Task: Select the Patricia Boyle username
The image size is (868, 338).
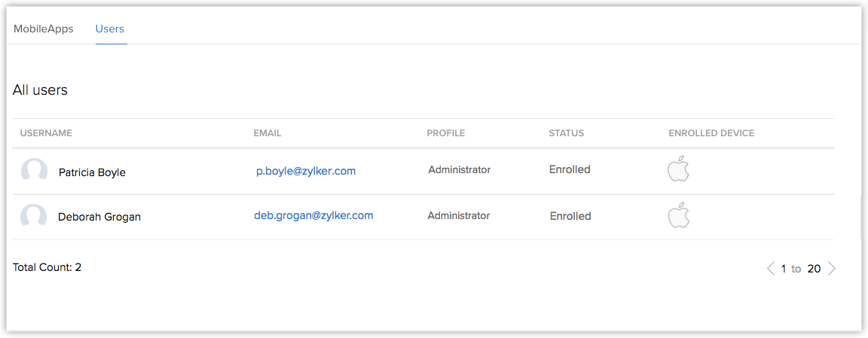Action: 92,172
